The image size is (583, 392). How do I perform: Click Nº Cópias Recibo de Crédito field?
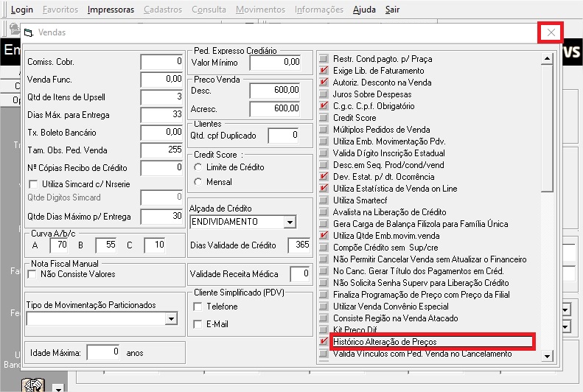(x=161, y=168)
